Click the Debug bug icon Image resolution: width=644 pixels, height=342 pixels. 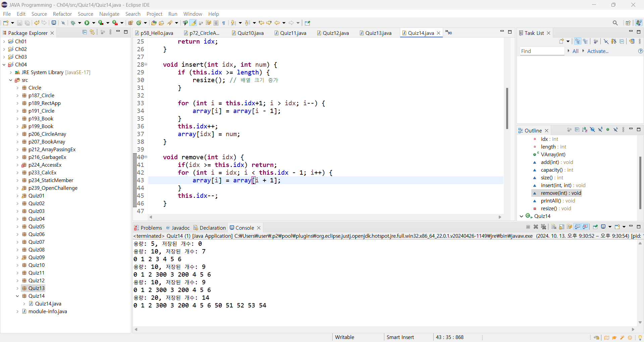(73, 23)
